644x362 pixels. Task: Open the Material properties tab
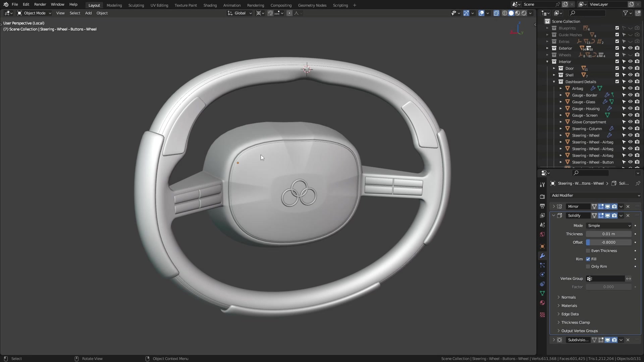[542, 303]
